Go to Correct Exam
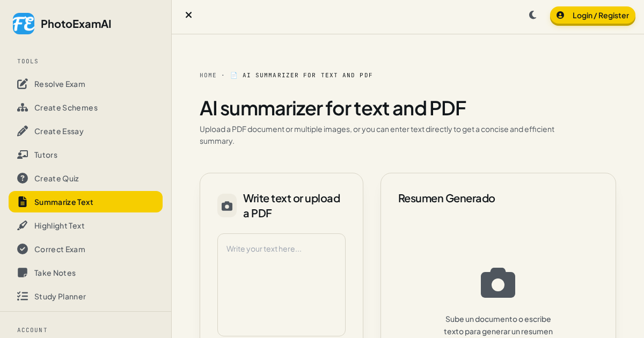Viewport: 644px width, 338px height. click(x=85, y=249)
